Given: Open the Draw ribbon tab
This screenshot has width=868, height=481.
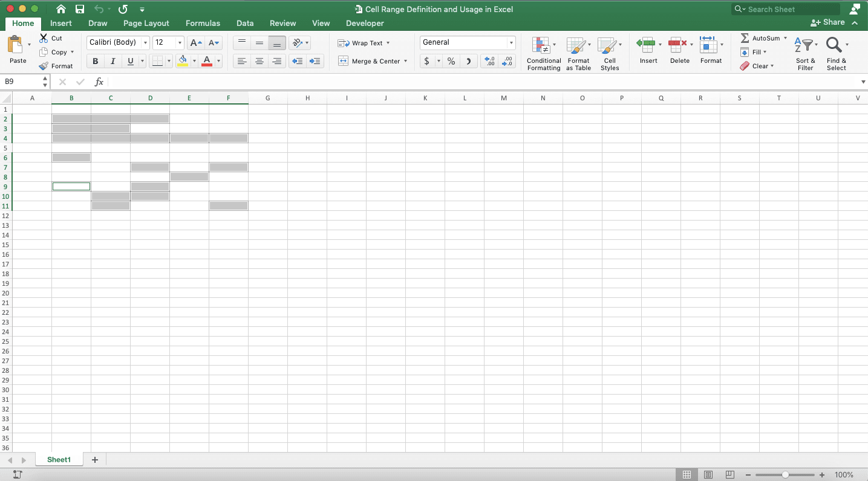Looking at the screenshot, I should coord(97,23).
